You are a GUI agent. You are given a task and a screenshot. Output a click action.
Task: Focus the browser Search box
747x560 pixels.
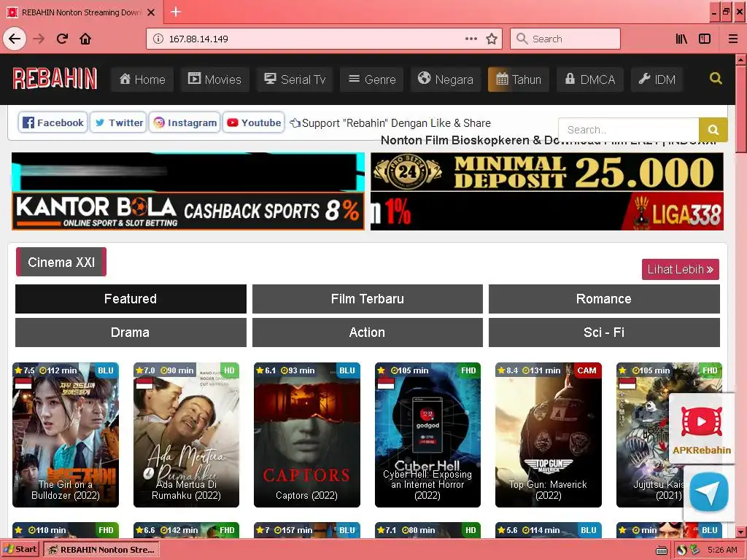pos(565,39)
